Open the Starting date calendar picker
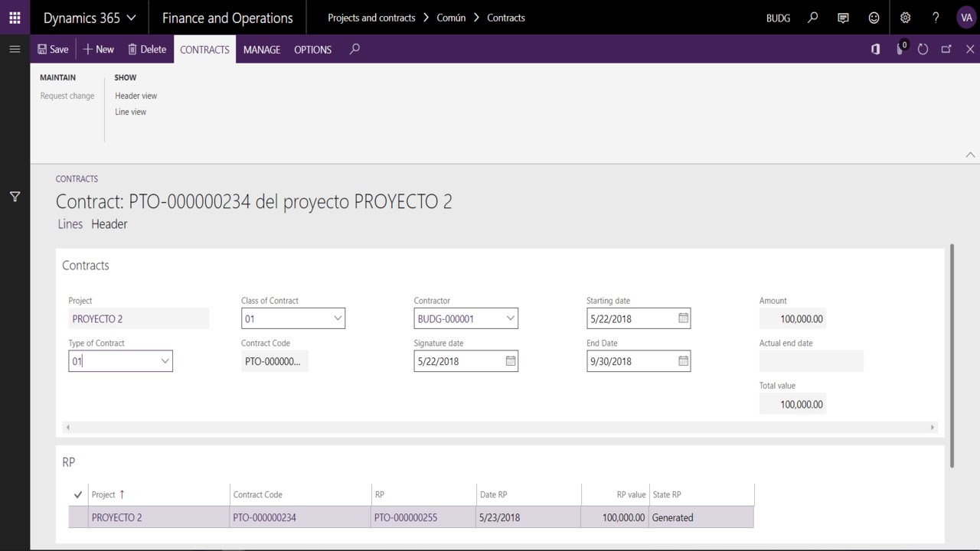This screenshot has width=980, height=551. (684, 318)
